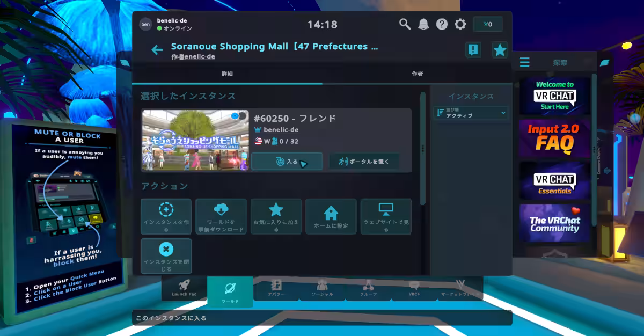Open the settings gear icon
Screen dimensions: 644x336
(459, 24)
